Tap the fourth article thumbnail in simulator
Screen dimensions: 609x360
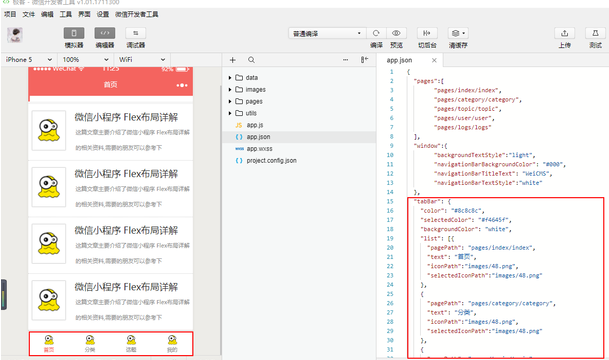pos(49,300)
